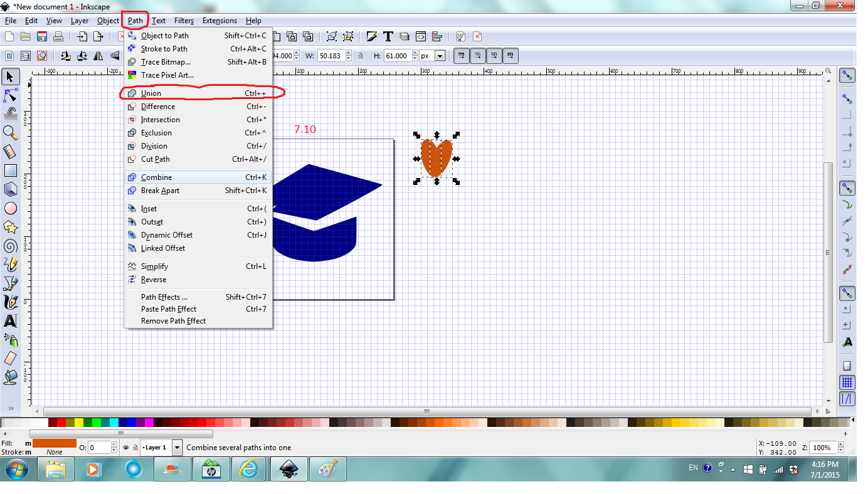
Task: Select the Eraser tool
Action: [11, 358]
